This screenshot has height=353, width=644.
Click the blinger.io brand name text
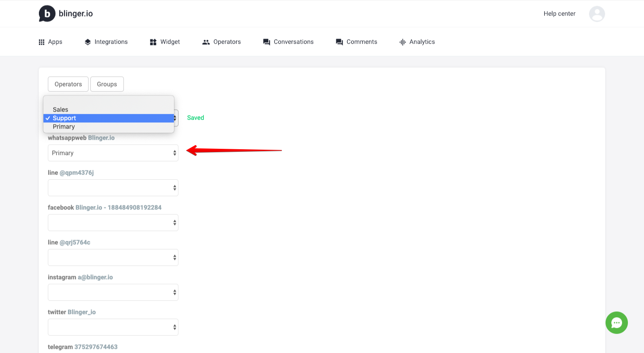pyautogui.click(x=76, y=14)
